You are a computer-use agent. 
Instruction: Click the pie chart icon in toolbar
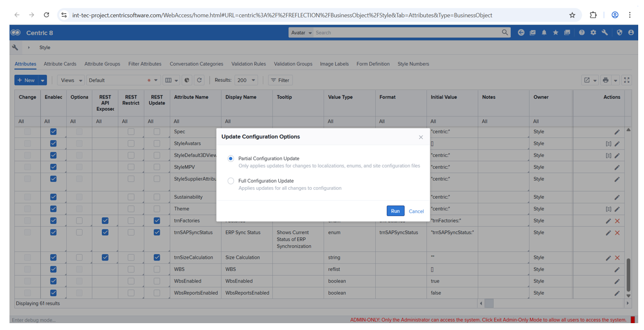click(187, 80)
